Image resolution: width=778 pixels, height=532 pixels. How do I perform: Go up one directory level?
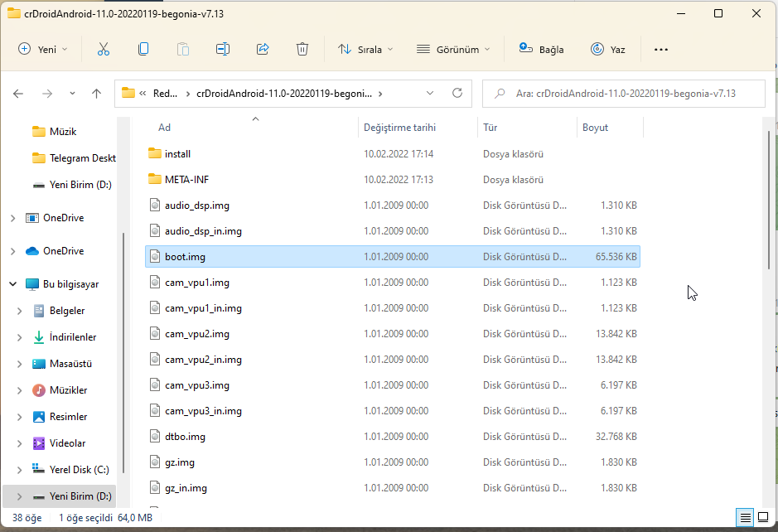(96, 94)
